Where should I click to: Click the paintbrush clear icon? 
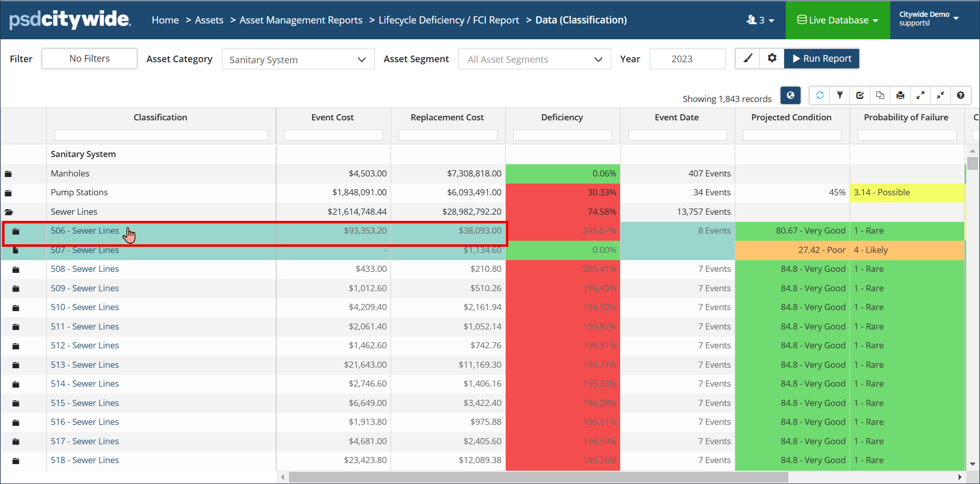tap(747, 59)
